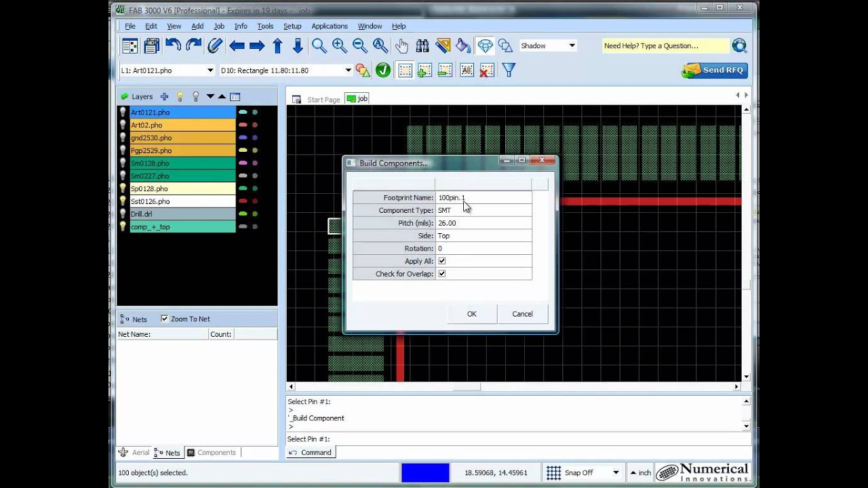Click the overlapping shapes icon beside Shadow dropdown
868x488 pixels.
[x=505, y=45]
